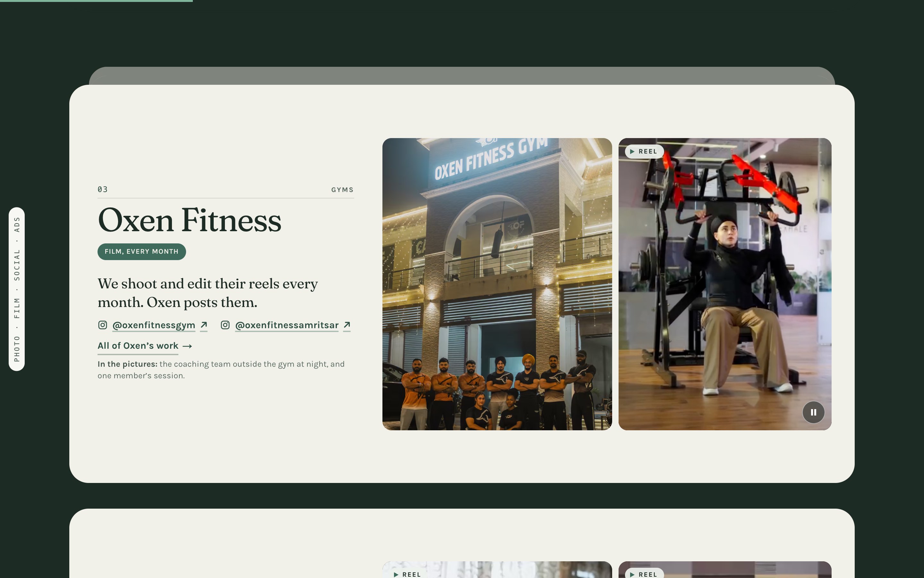The width and height of the screenshot is (924, 578).
Task: Jump to SOCIAL in the vertical side nav
Action: tap(17, 265)
